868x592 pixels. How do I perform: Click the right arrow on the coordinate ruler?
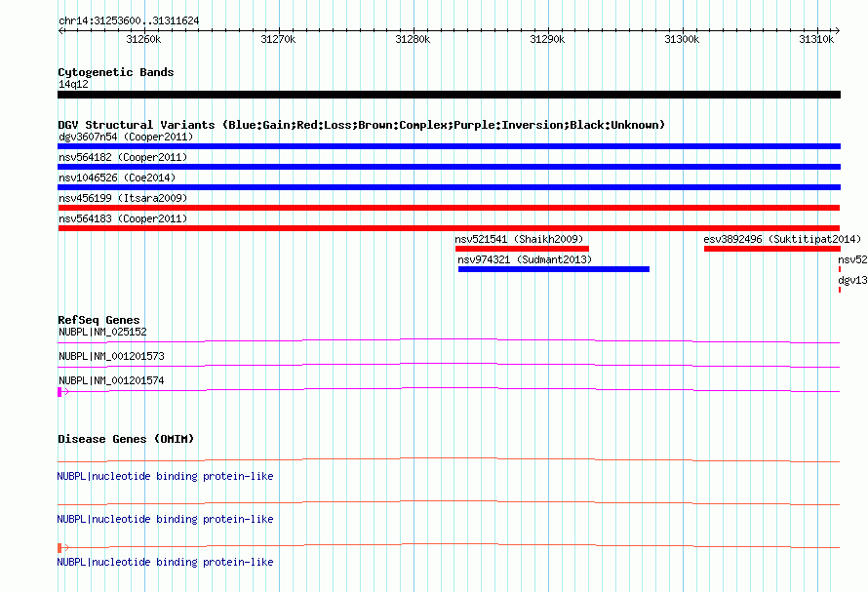coord(837,31)
